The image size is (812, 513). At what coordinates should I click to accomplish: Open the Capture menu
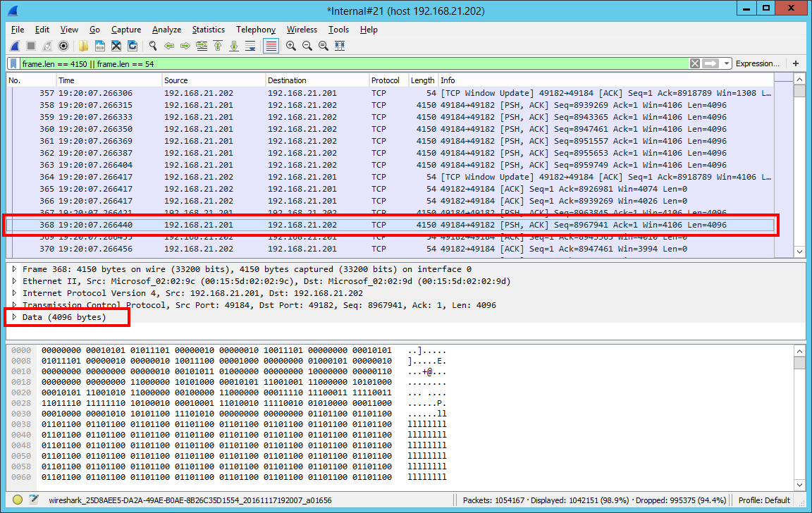click(126, 30)
